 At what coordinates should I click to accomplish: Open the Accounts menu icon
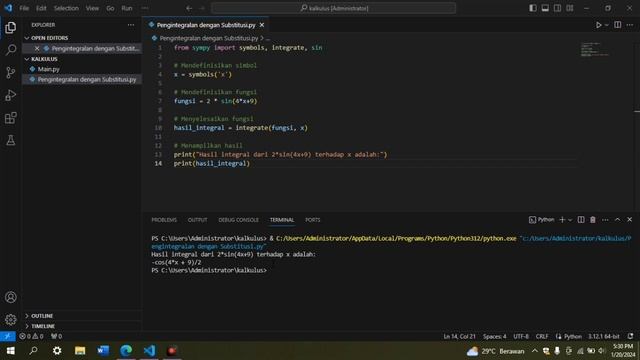(x=11, y=297)
